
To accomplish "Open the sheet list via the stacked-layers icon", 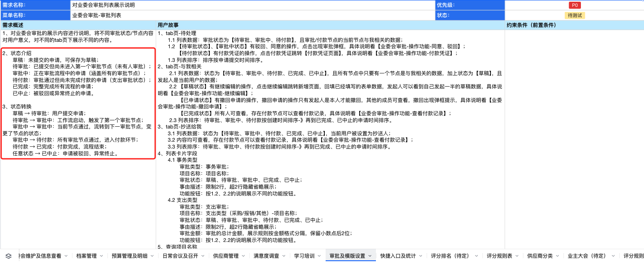I will 8,255.
